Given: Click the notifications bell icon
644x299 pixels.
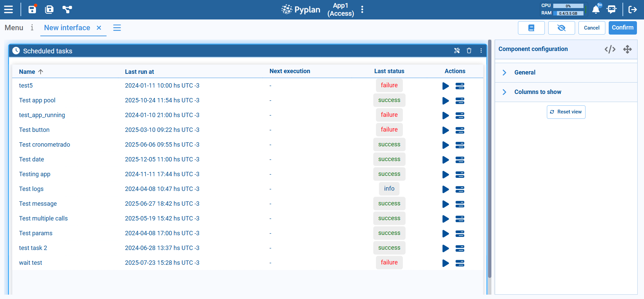Looking at the screenshot, I should pyautogui.click(x=596, y=9).
